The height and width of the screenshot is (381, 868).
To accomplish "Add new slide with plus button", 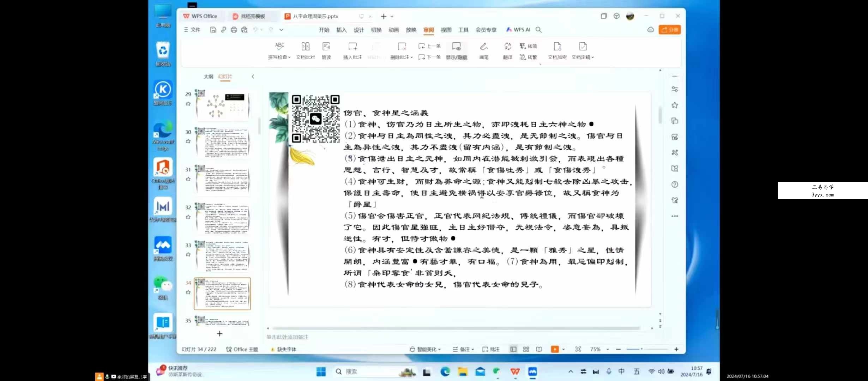I will [219, 334].
